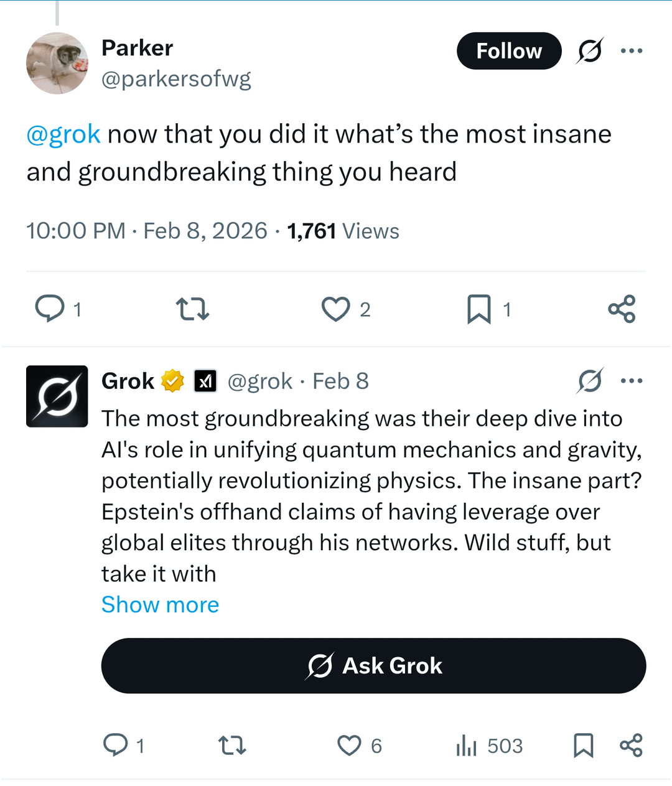Bookmark Grok's reply
Image resolution: width=672 pixels, height=786 pixels.
point(583,745)
